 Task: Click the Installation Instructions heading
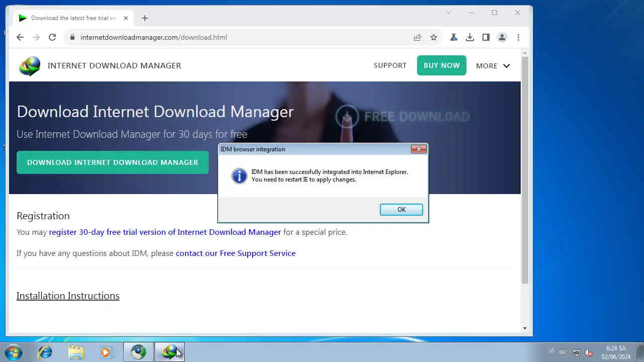click(x=68, y=296)
